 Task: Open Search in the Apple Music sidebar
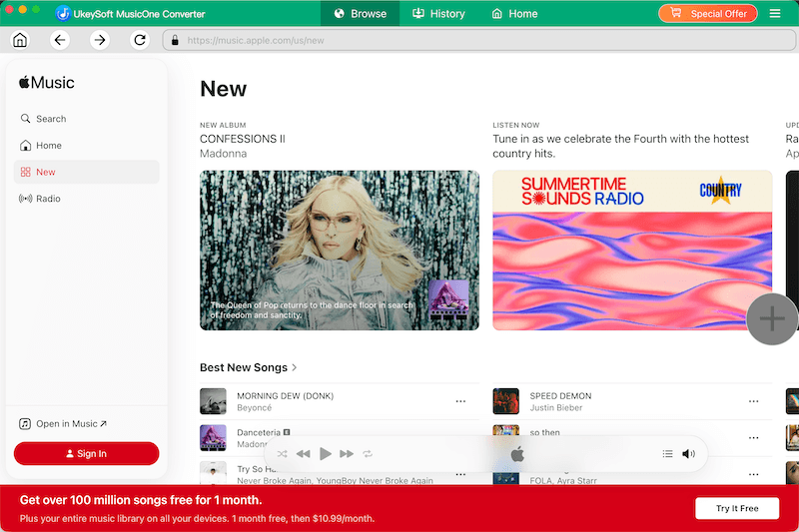pos(86,119)
